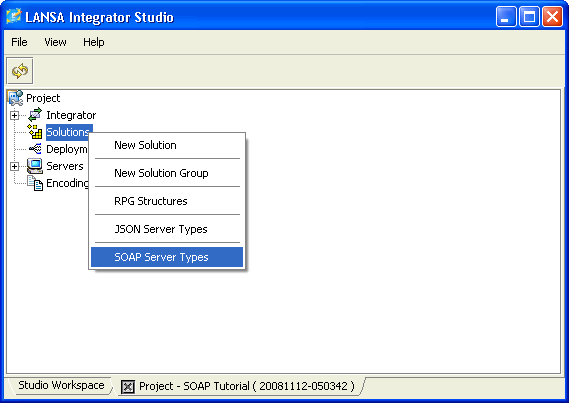Choose New Solution from context menu
569x403 pixels.
[167, 145]
